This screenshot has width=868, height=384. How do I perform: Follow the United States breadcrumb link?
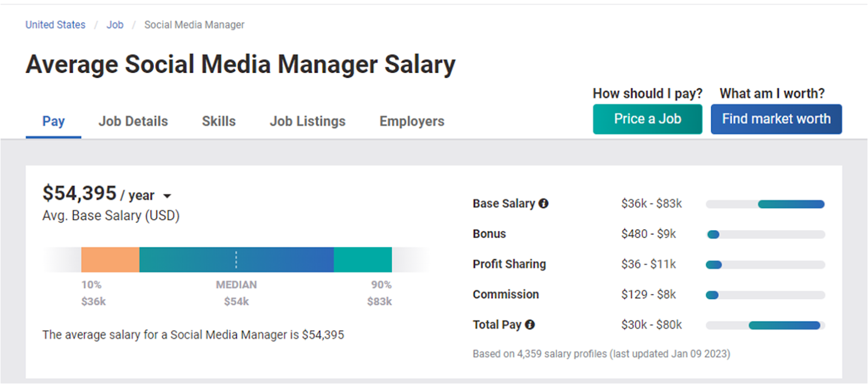click(55, 25)
